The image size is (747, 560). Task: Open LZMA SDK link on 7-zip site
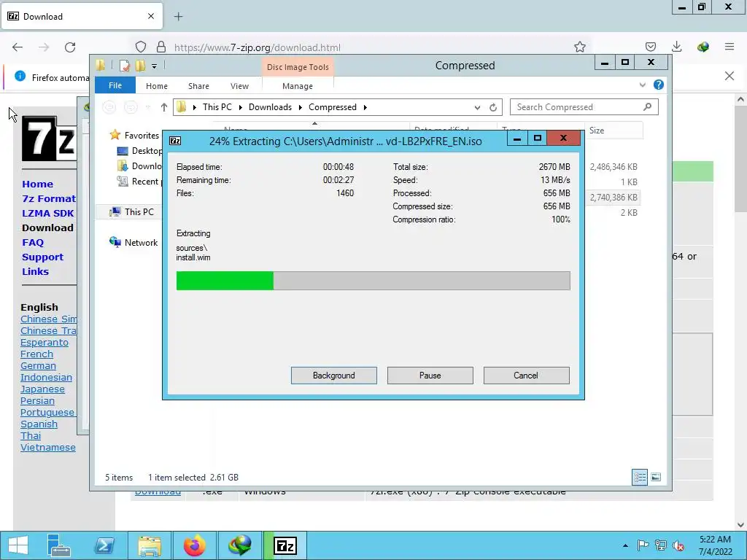47,214
